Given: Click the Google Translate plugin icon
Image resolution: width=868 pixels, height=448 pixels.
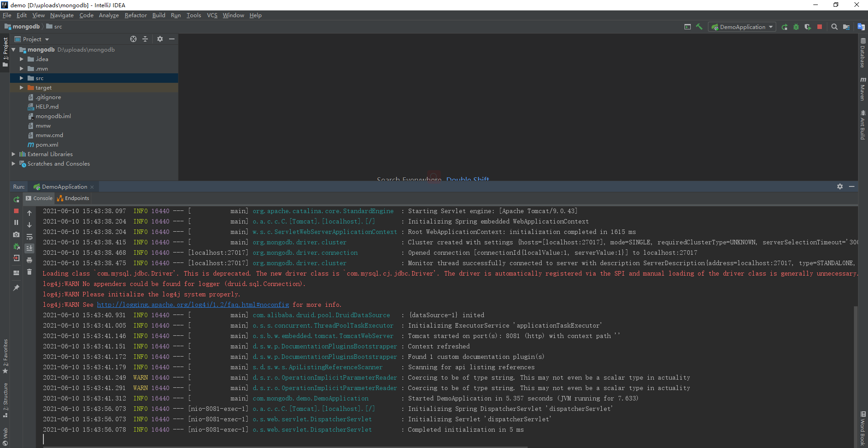Looking at the screenshot, I should pos(861,27).
